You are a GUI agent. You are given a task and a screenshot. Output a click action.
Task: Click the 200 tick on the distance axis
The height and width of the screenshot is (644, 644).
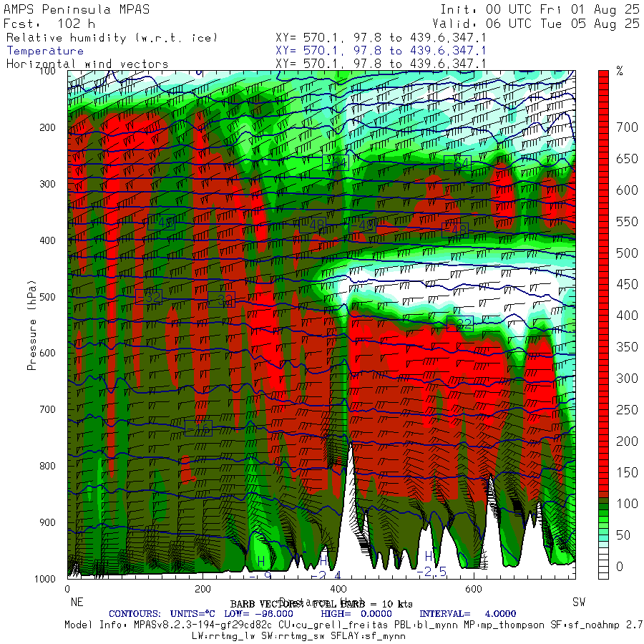tap(203, 589)
